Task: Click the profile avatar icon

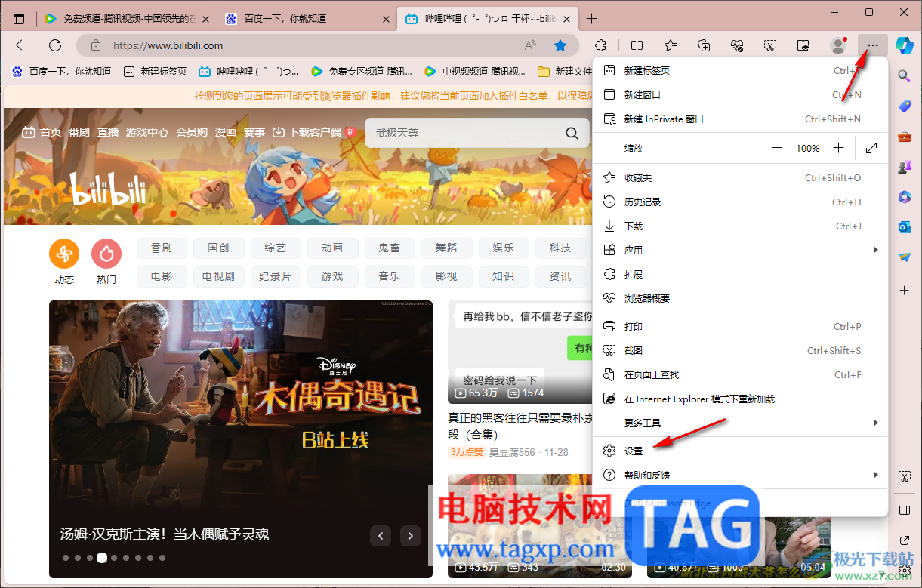Action: [838, 45]
